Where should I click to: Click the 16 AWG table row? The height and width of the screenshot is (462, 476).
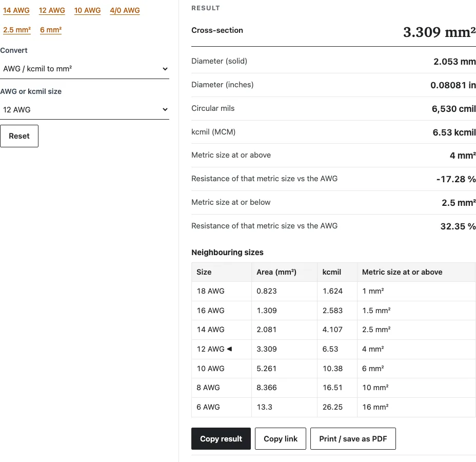point(333,311)
